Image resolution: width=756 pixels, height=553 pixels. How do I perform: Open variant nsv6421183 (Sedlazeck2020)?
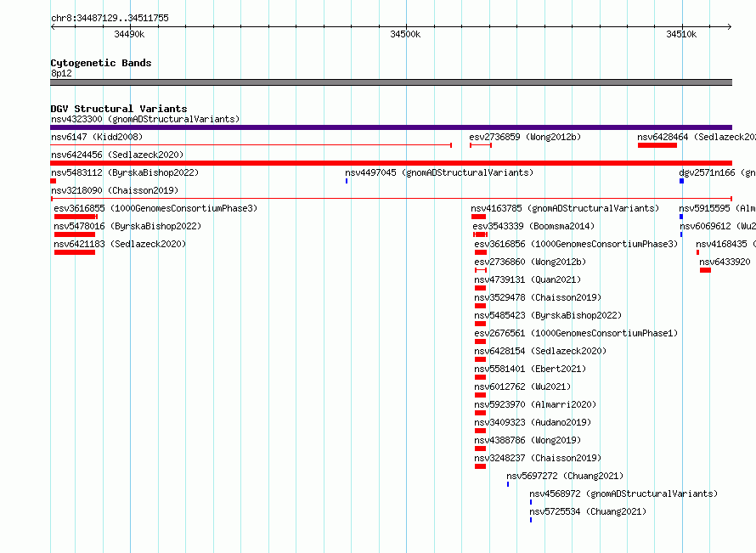[120, 244]
